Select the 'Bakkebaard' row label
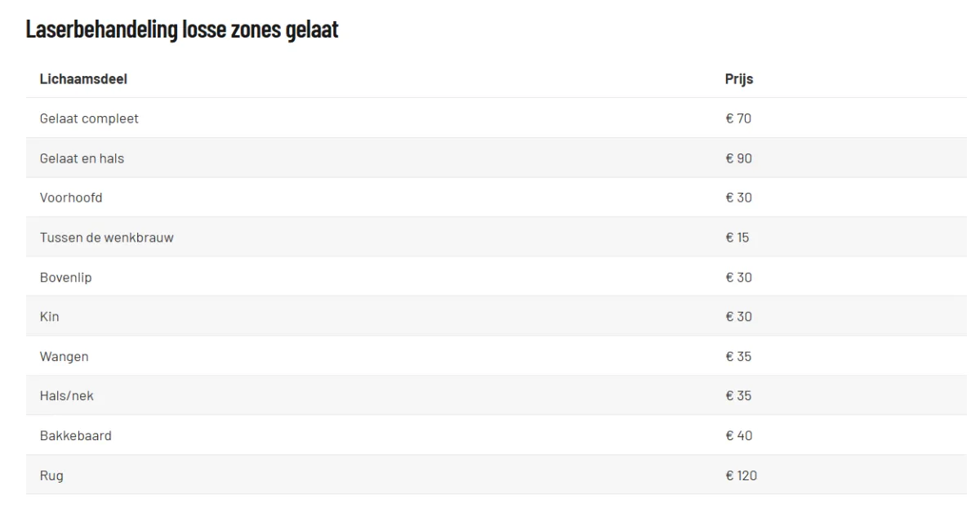Screen dimensions: 980x517 75,436
